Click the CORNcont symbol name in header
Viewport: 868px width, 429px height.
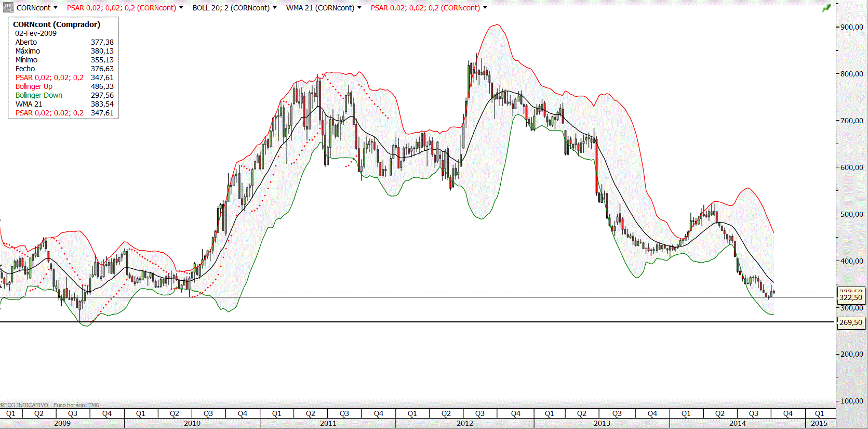[x=34, y=8]
